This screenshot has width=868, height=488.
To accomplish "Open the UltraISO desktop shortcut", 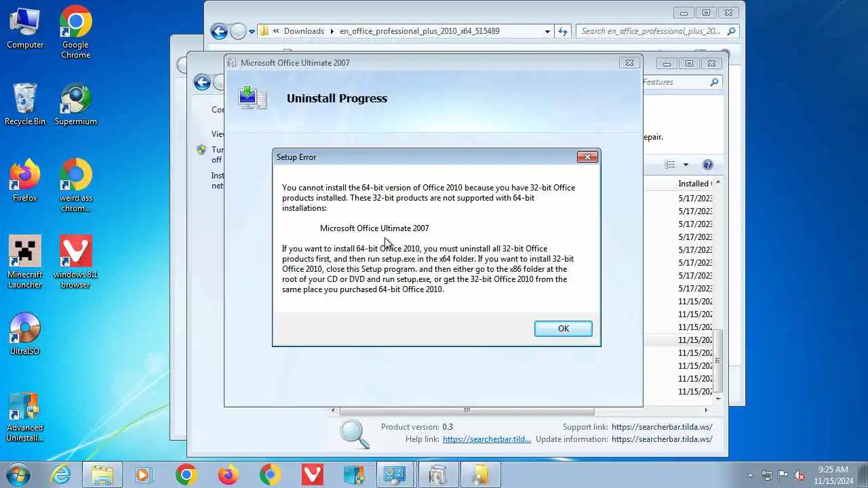I will 25,333.
